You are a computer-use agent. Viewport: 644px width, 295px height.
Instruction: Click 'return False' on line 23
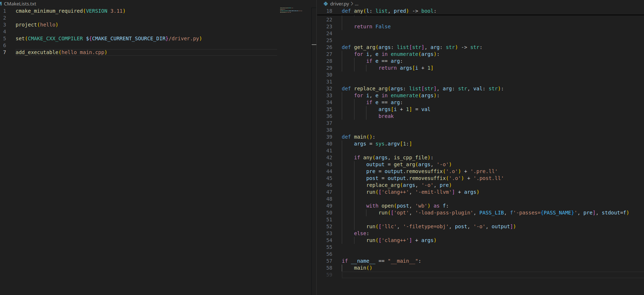click(x=372, y=26)
